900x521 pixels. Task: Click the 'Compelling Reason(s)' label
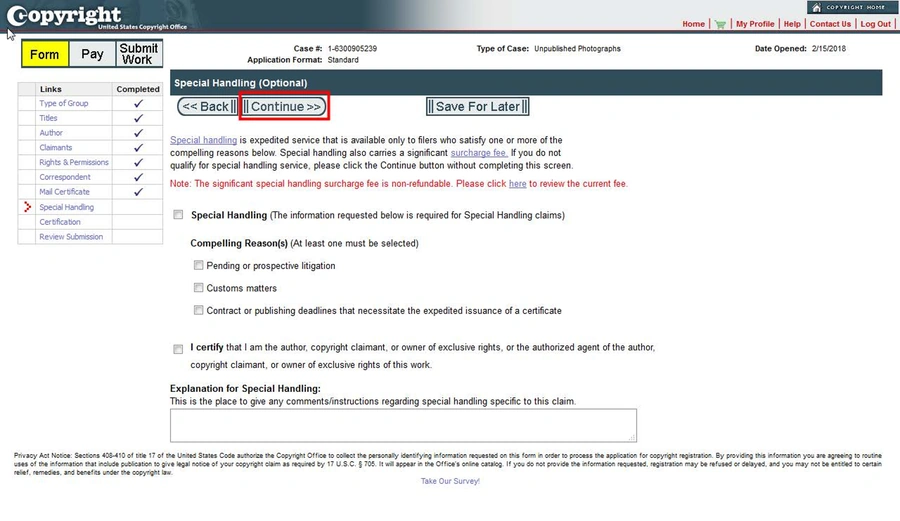(239, 243)
